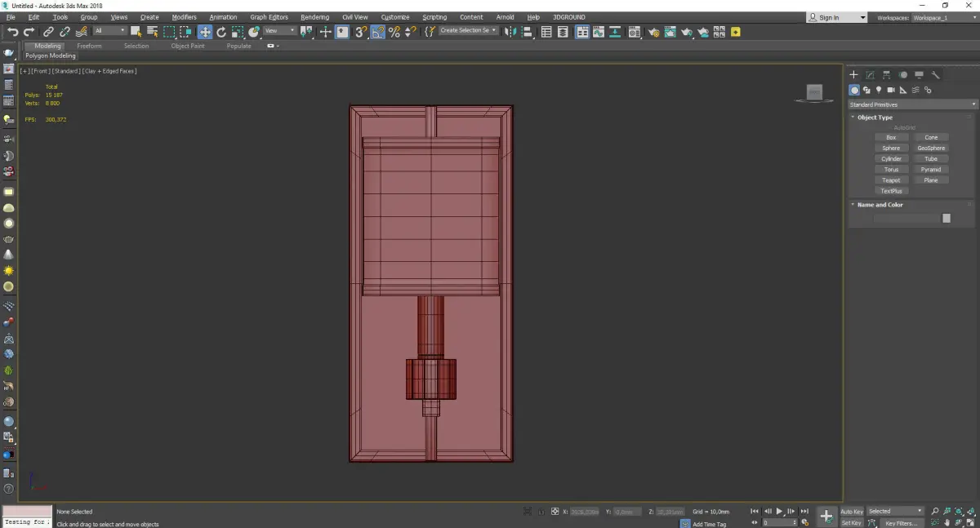Screen dimensions: 980x528
Task: Select the Select and Rotate tool
Action: click(x=220, y=32)
